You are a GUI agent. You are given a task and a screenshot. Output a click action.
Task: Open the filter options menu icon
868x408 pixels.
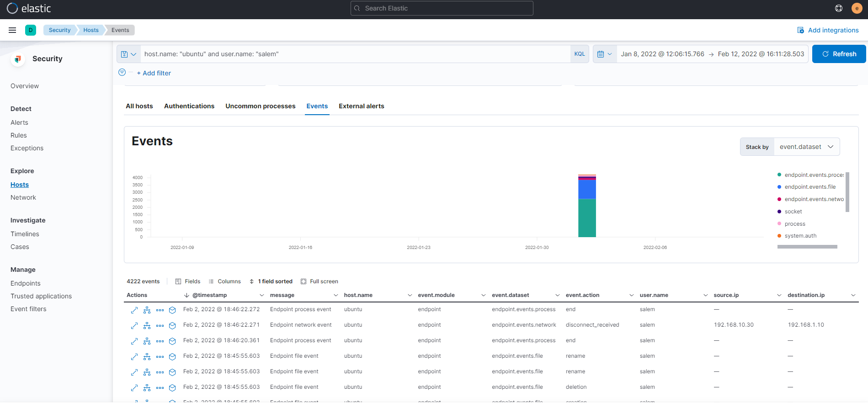[x=122, y=73]
